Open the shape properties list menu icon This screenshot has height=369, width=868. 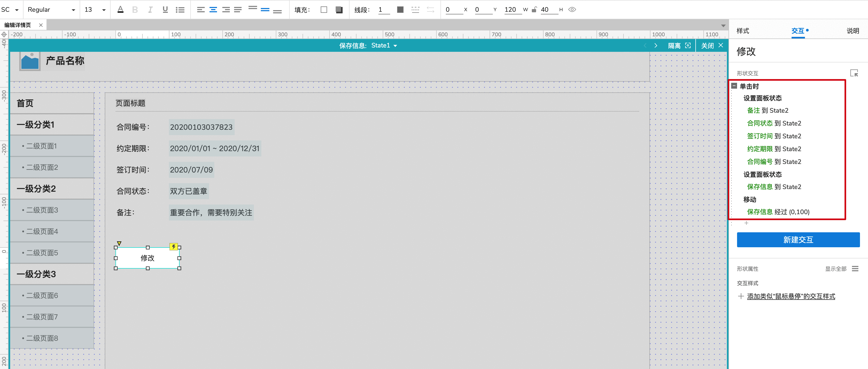[855, 269]
